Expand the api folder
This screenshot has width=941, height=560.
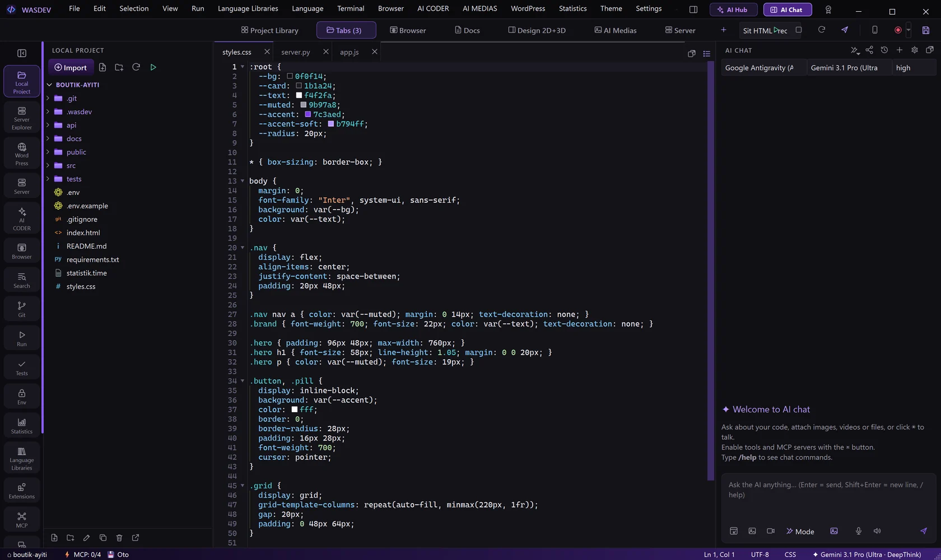point(71,125)
